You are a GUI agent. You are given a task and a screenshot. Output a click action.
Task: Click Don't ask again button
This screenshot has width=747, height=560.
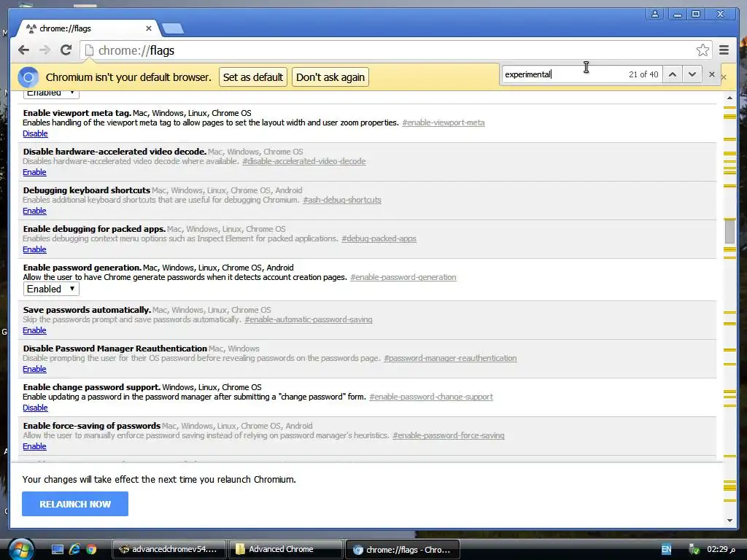(x=330, y=77)
